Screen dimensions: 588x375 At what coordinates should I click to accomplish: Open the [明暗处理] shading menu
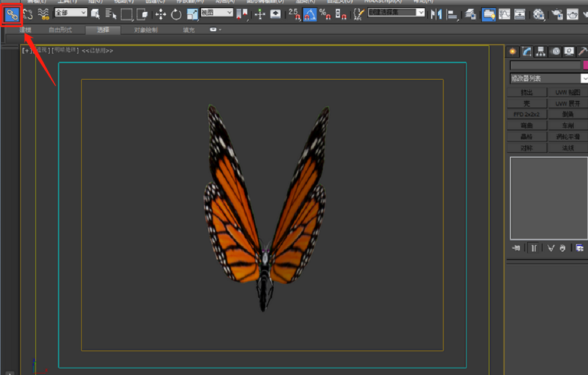point(65,50)
